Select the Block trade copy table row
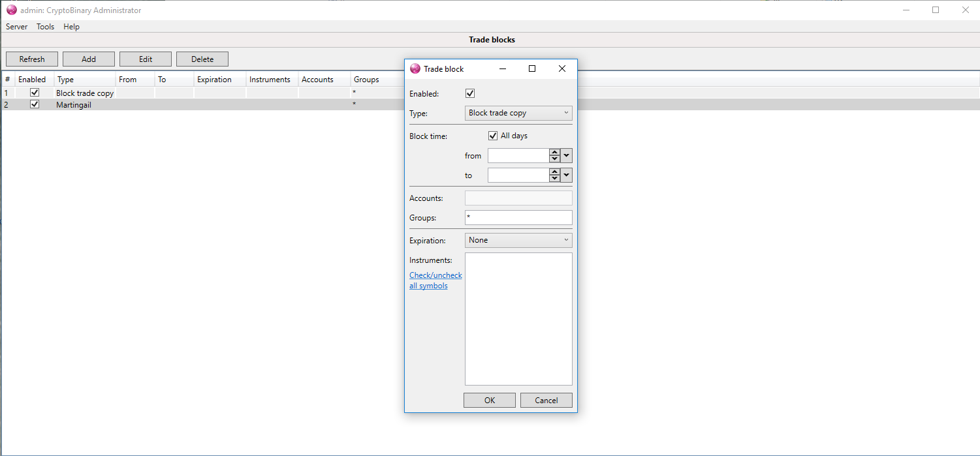Image resolution: width=980 pixels, height=456 pixels. [x=85, y=93]
